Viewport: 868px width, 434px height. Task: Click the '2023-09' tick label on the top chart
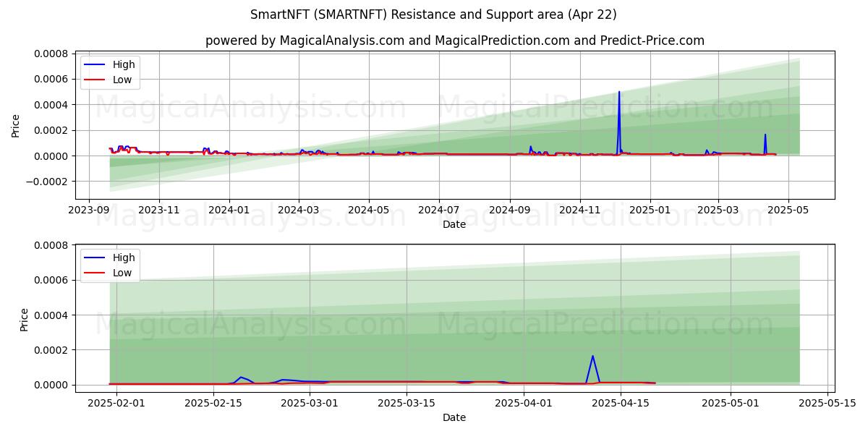[x=89, y=210]
